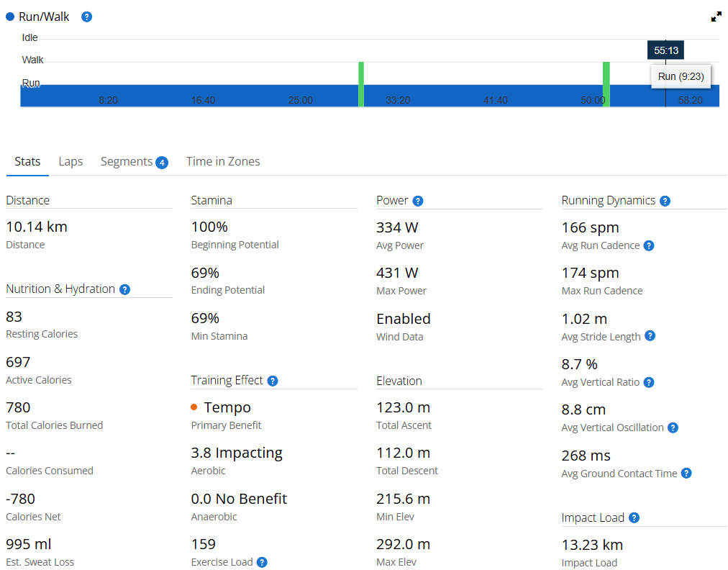Click Exercise Load help icon

point(262,562)
